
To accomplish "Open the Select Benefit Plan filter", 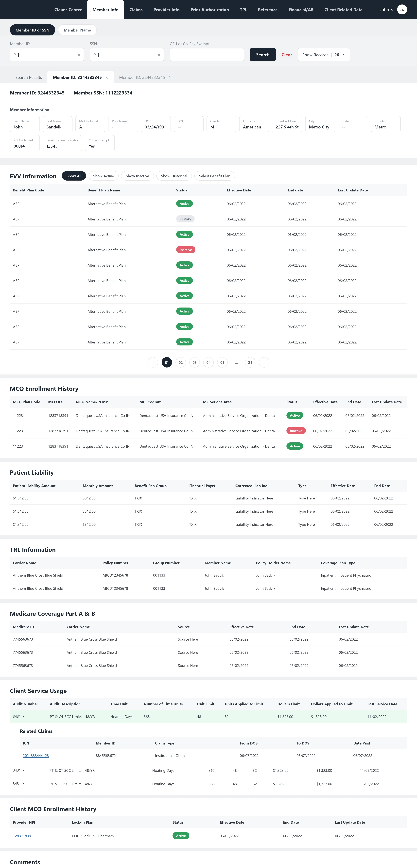I will coord(215,176).
